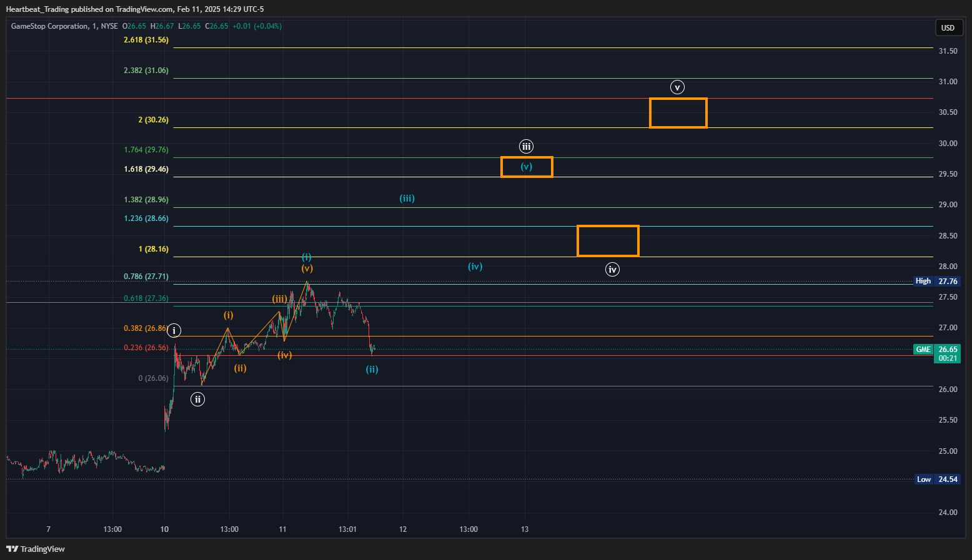The width and height of the screenshot is (972, 560).
Task: Click the circled white wave i marker
Action: click(174, 330)
